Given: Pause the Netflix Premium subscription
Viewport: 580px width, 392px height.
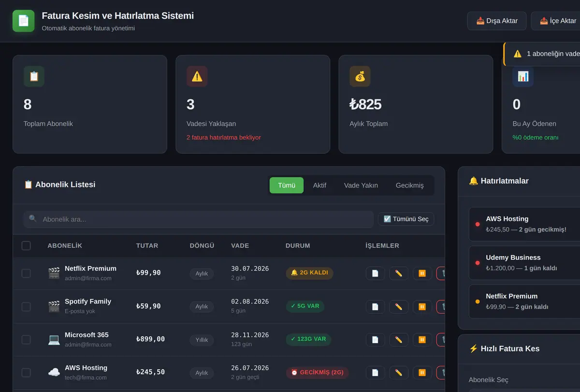Looking at the screenshot, I should click(422, 273).
